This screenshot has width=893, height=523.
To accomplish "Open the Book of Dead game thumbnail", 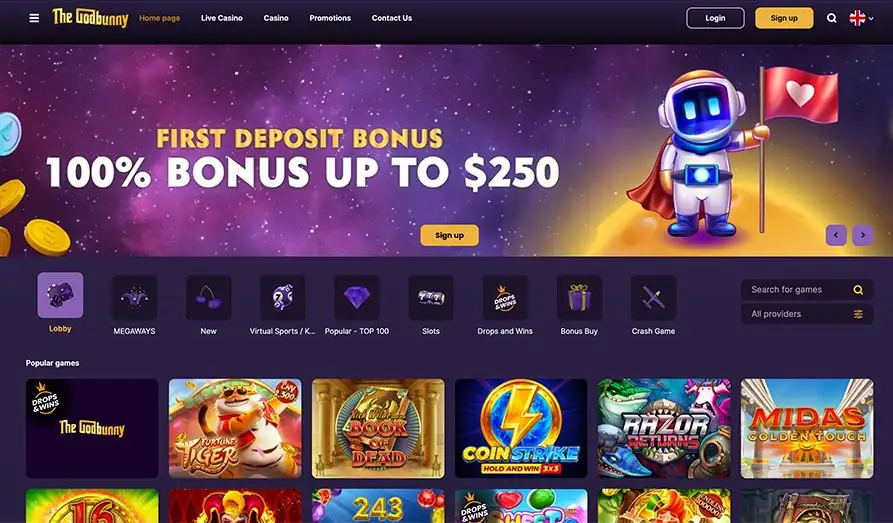I will [x=378, y=428].
